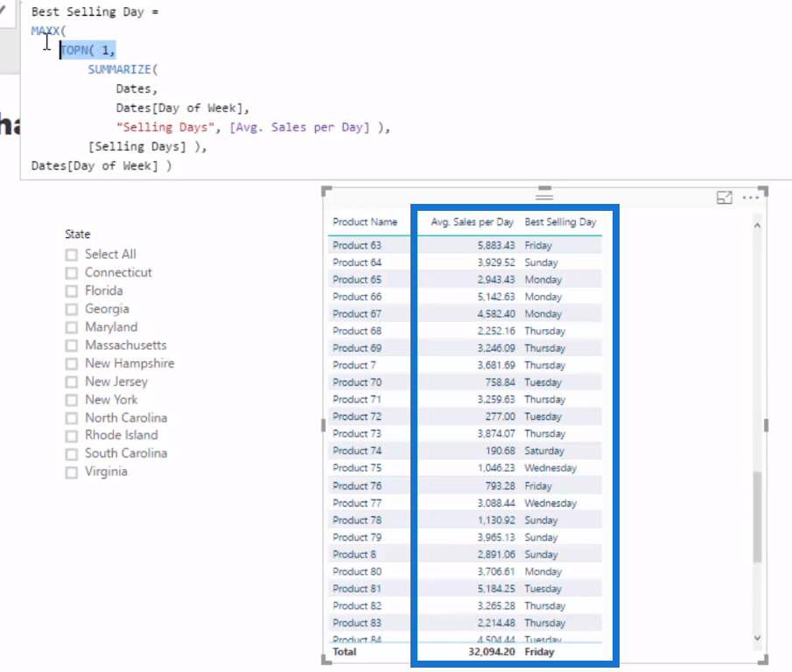The width and height of the screenshot is (792, 672).
Task: Click MAXX function in the formula
Action: click(x=46, y=31)
